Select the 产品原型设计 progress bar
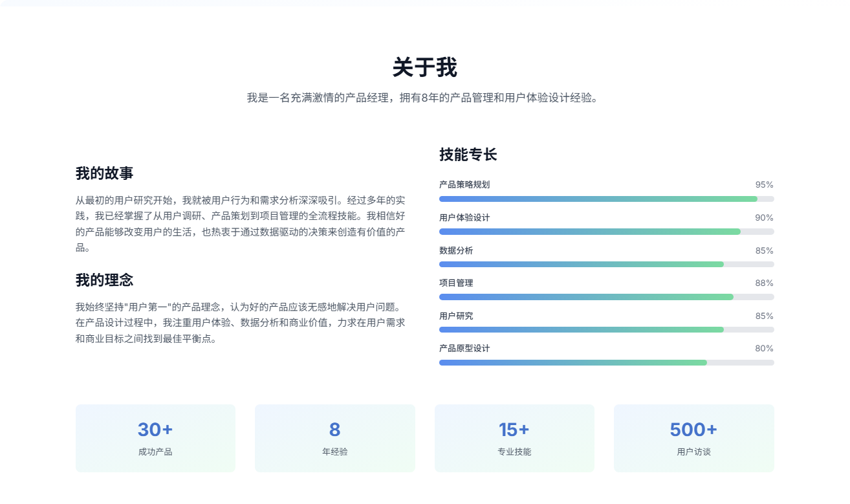The height and width of the screenshot is (504, 850). (x=606, y=362)
